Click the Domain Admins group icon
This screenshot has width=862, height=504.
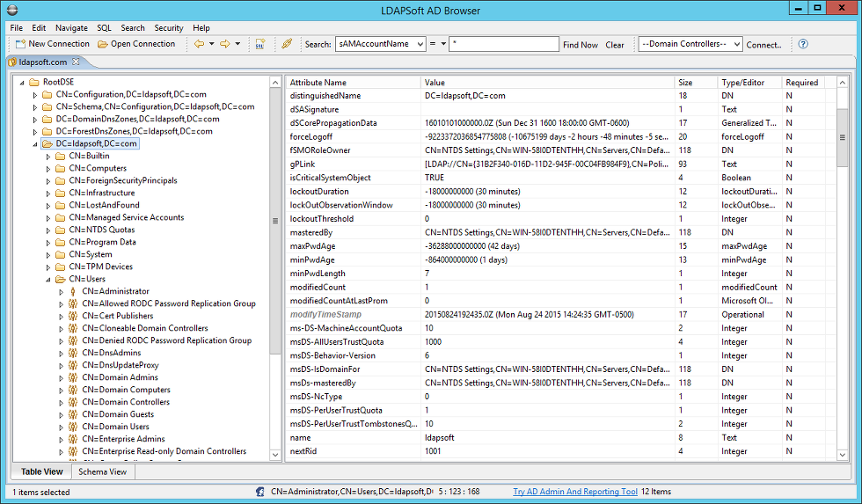coord(72,377)
